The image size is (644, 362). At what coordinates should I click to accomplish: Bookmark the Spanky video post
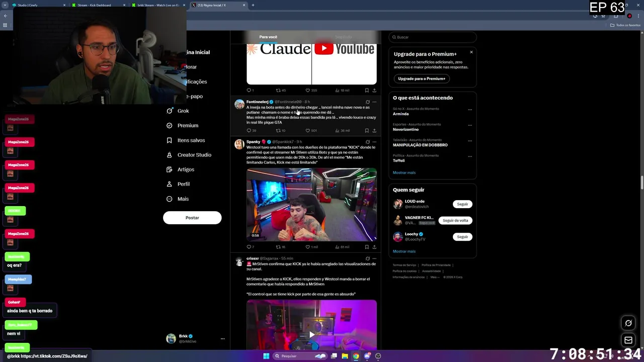367,247
